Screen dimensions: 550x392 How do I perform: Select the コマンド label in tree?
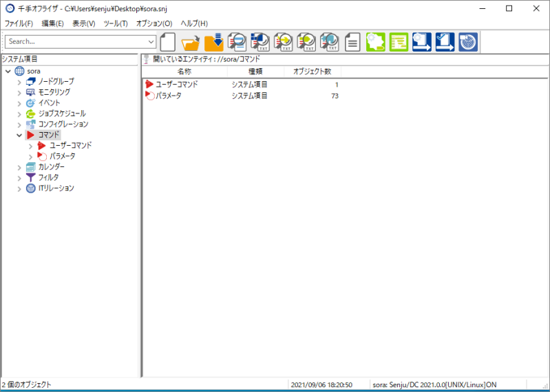[x=49, y=135]
